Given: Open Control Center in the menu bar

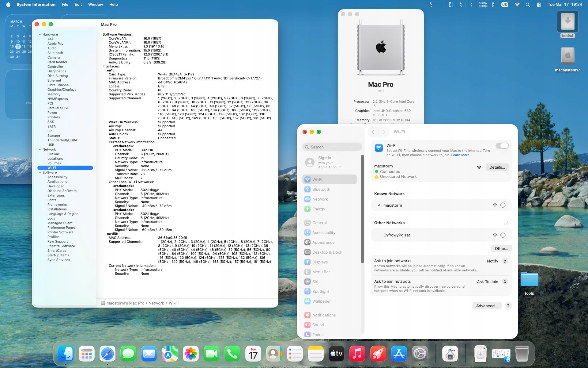Looking at the screenshot, I should (x=539, y=5).
